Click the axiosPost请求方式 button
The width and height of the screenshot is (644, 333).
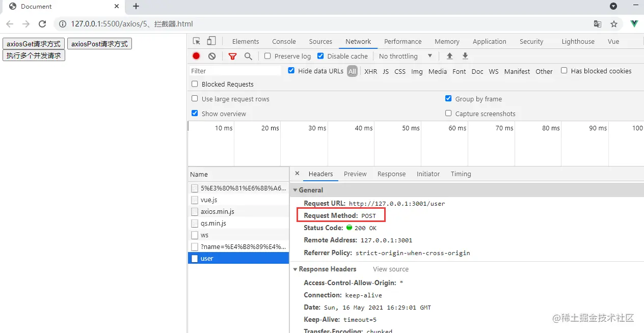[x=100, y=44]
